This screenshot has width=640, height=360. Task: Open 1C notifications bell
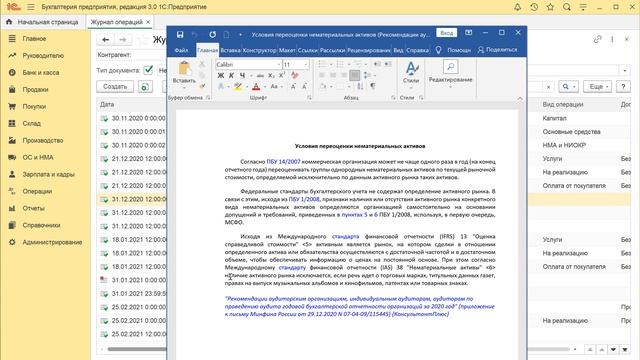[517, 7]
